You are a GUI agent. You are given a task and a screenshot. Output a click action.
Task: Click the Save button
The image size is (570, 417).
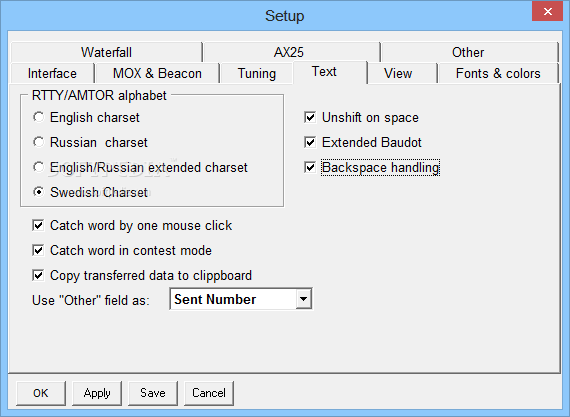153,393
